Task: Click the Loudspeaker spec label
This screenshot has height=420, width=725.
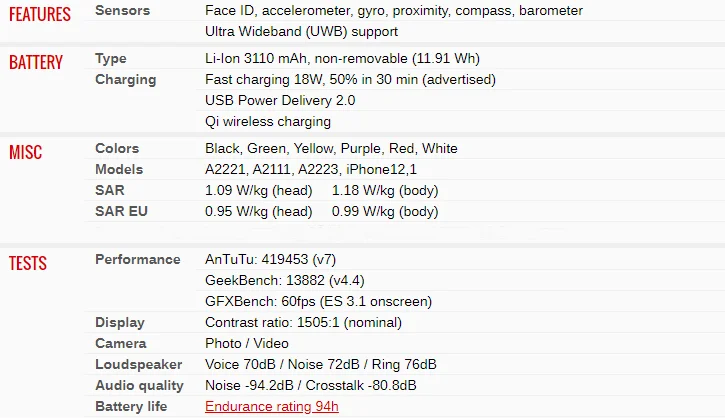Action: [x=139, y=365]
